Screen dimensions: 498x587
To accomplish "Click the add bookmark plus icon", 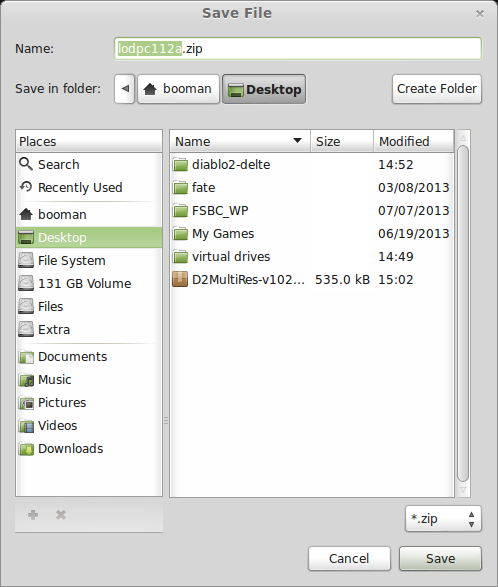I will [x=33, y=515].
